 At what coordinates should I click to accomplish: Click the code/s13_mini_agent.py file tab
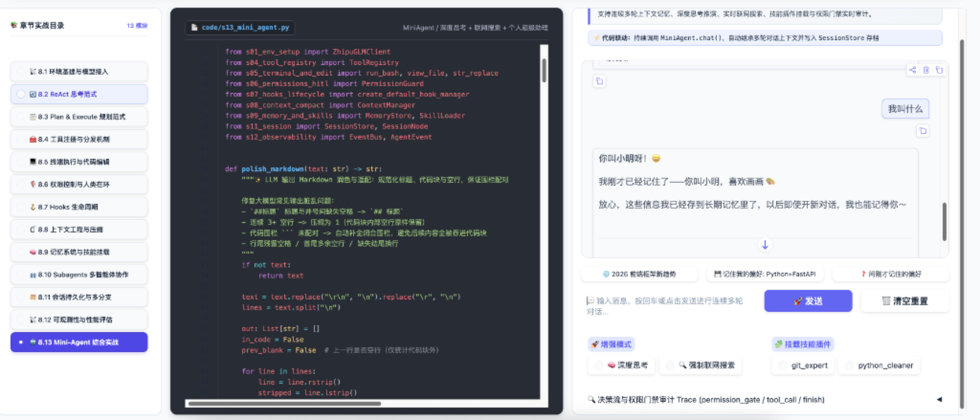click(x=240, y=27)
